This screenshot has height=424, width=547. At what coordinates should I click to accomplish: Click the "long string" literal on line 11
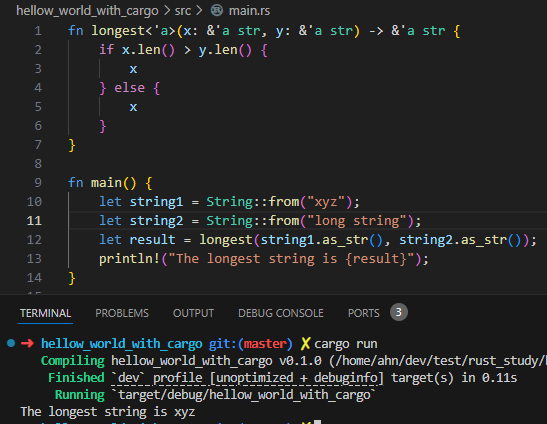point(357,221)
